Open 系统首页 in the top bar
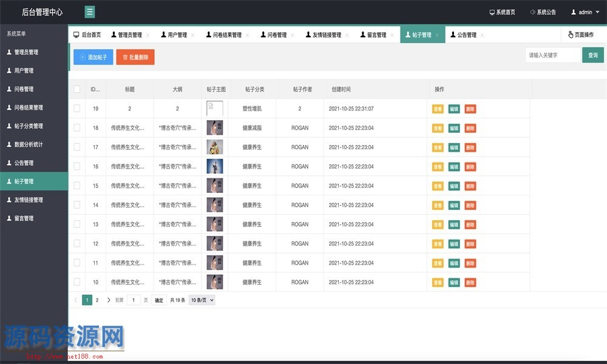Viewport: 607px width, 364px height. pos(502,12)
